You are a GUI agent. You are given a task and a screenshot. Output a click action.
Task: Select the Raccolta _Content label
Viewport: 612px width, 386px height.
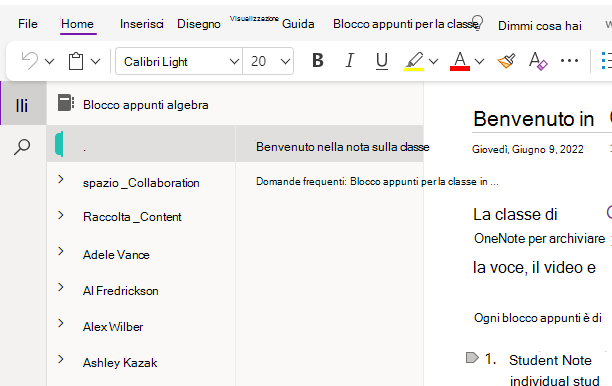click(x=132, y=217)
